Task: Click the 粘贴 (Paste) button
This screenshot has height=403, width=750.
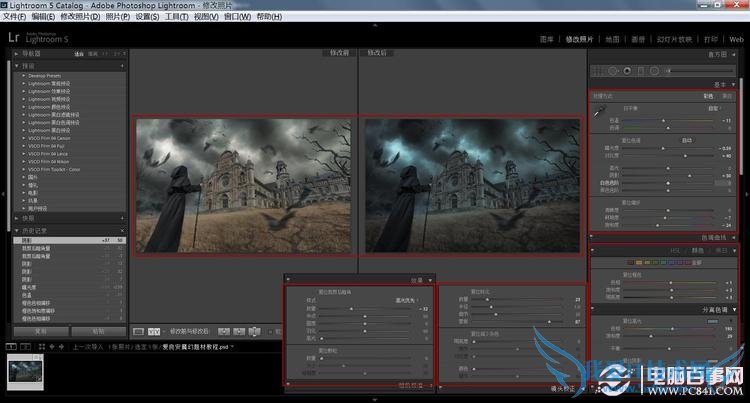Action: point(98,329)
